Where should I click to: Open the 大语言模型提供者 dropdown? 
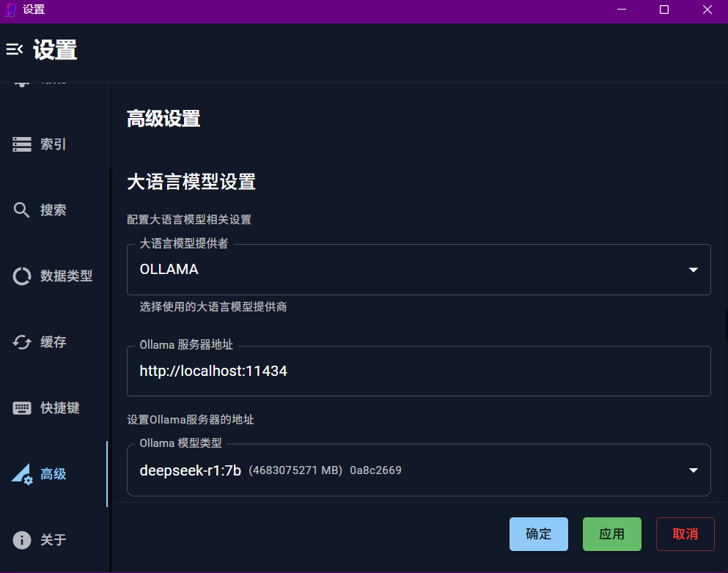pos(419,269)
